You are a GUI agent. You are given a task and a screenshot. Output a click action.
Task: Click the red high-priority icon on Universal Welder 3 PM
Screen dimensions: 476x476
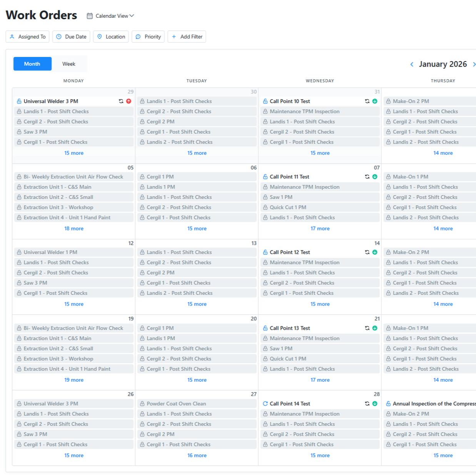tap(129, 101)
